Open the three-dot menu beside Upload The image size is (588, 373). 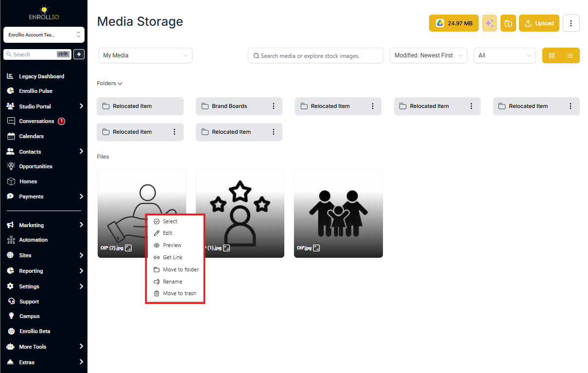pos(571,23)
